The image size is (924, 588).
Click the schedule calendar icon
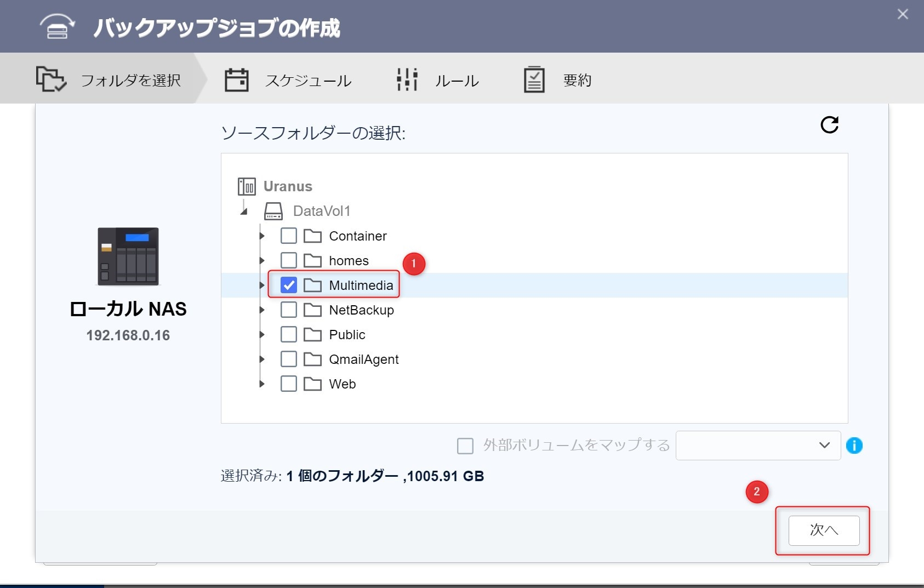(237, 80)
